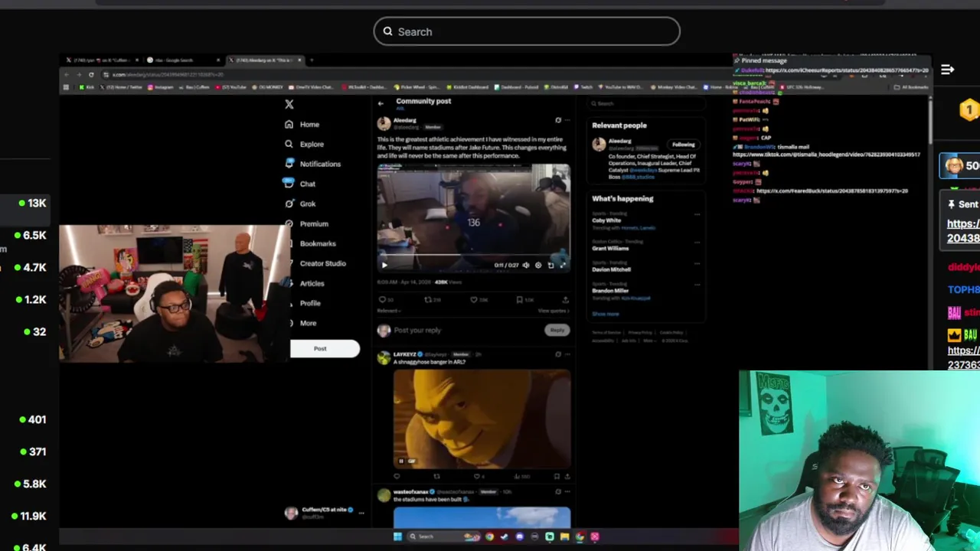The width and height of the screenshot is (980, 551).
Task: Open more options for Grant Williams trend
Action: click(x=697, y=242)
